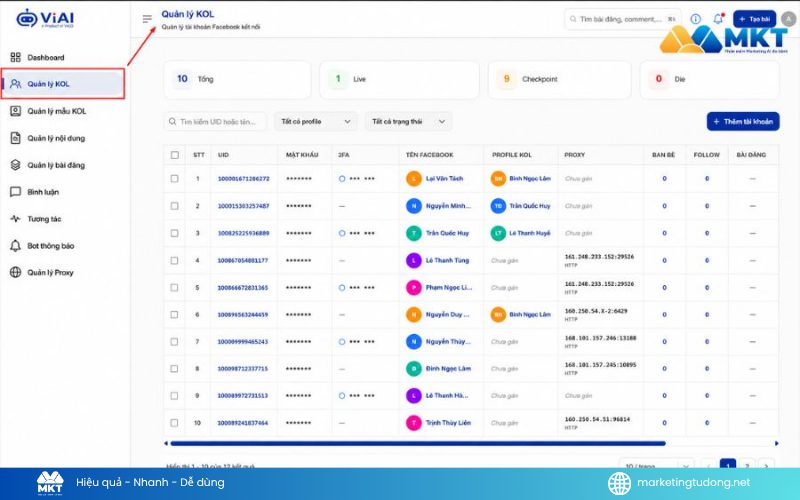Click the Trần Quốc Huy profile KOL avatar
Image resolution: width=800 pixels, height=500 pixels.
click(x=498, y=206)
